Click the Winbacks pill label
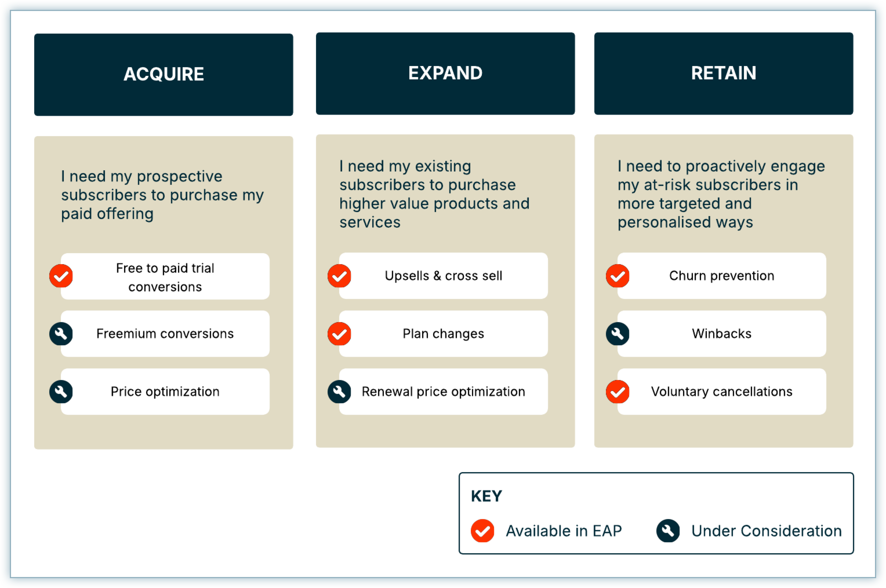This screenshot has height=588, width=886. tap(722, 334)
